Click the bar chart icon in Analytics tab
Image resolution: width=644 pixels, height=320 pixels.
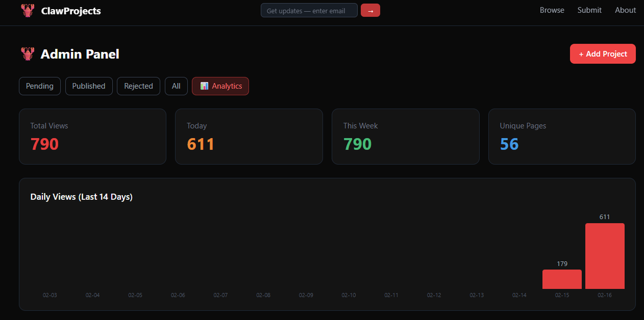[x=204, y=86]
